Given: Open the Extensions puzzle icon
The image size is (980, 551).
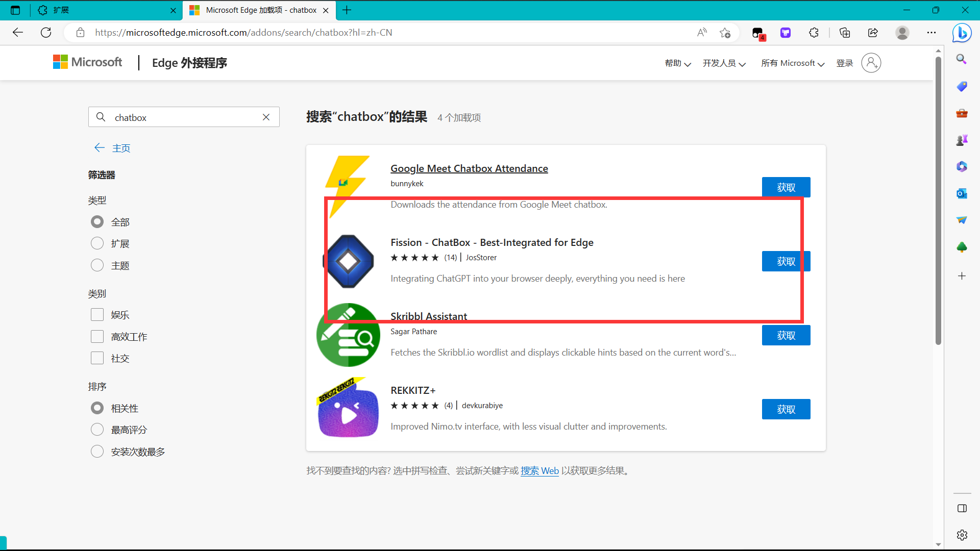Looking at the screenshot, I should pyautogui.click(x=814, y=33).
